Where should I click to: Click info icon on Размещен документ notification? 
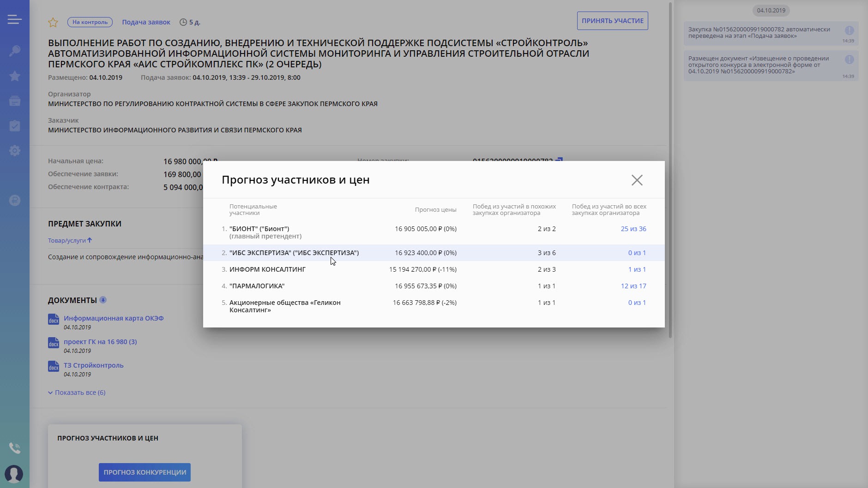click(x=849, y=60)
